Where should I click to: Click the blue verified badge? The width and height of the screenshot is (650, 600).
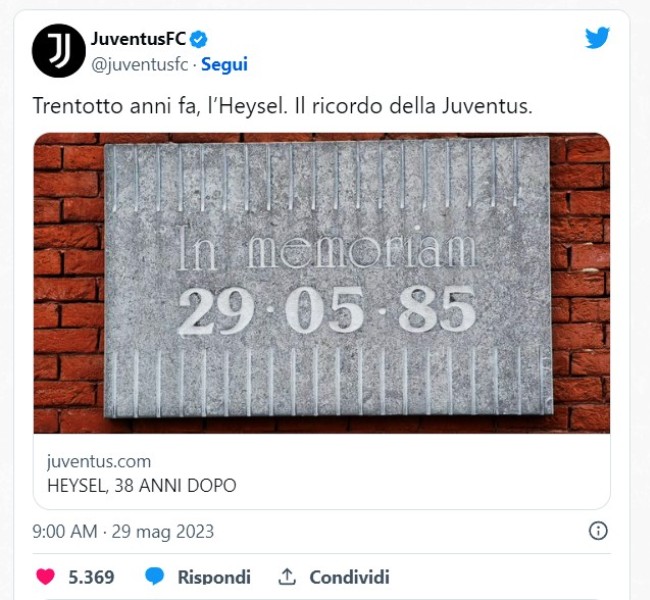(199, 39)
